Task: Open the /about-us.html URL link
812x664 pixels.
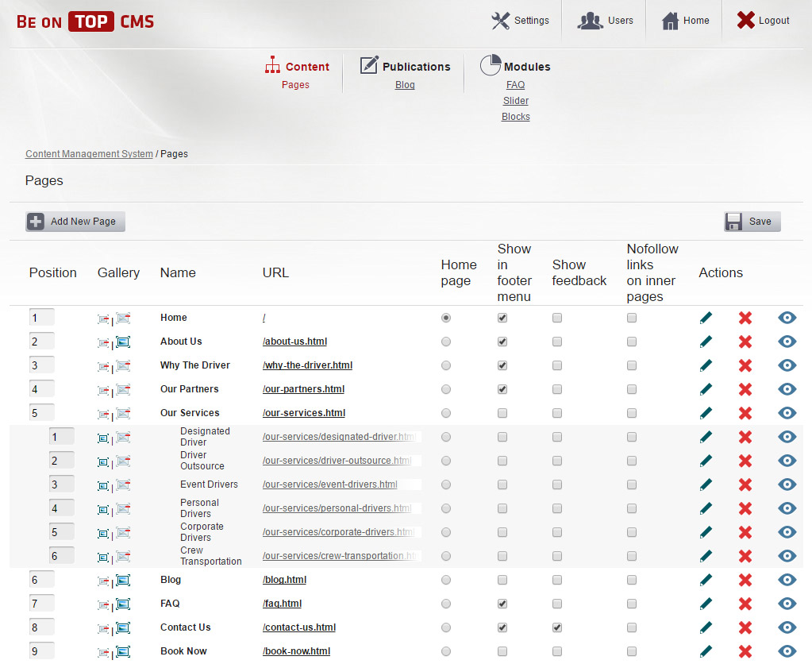Action: tap(294, 342)
